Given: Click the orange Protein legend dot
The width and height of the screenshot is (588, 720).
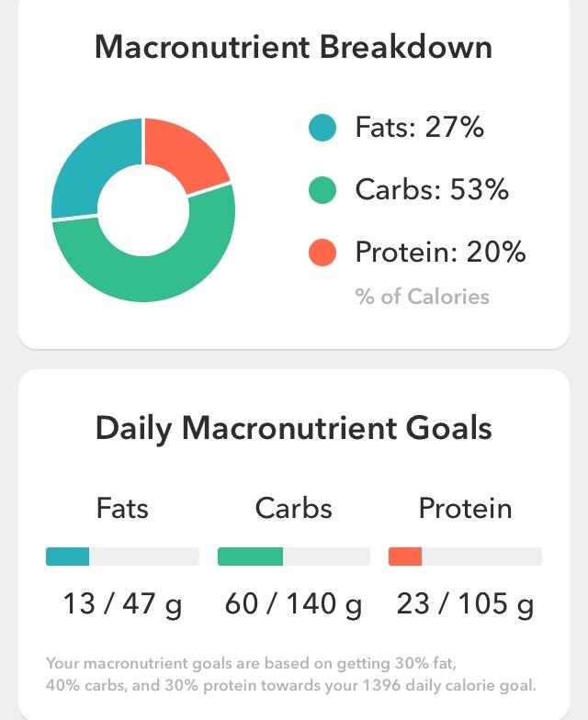Looking at the screenshot, I should pyautogui.click(x=322, y=252).
